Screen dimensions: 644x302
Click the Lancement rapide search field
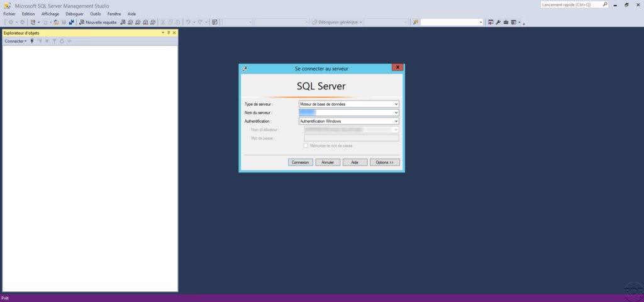tap(571, 4)
